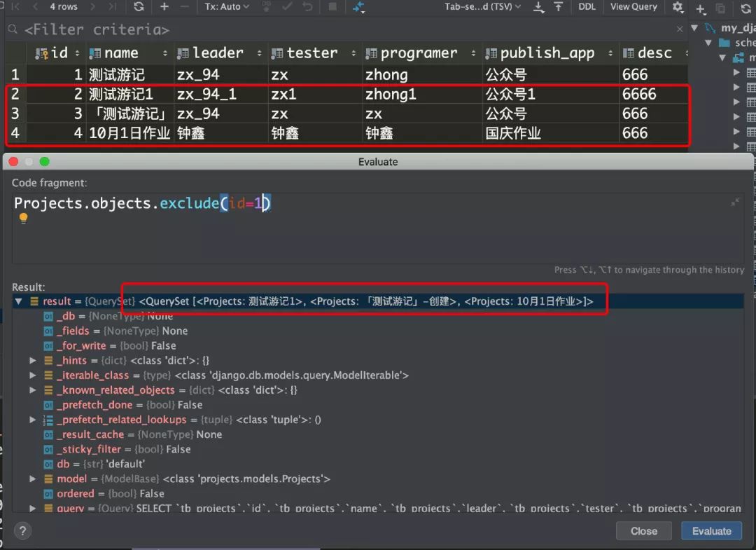This screenshot has height=550, width=756.
Task: Click the duplicate icon in database panel
Action: pos(720,8)
